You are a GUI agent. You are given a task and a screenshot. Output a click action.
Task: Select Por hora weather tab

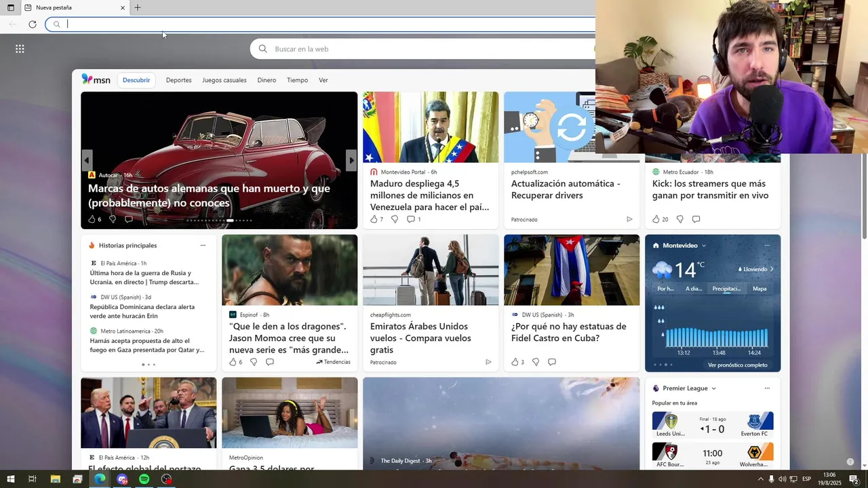click(666, 289)
